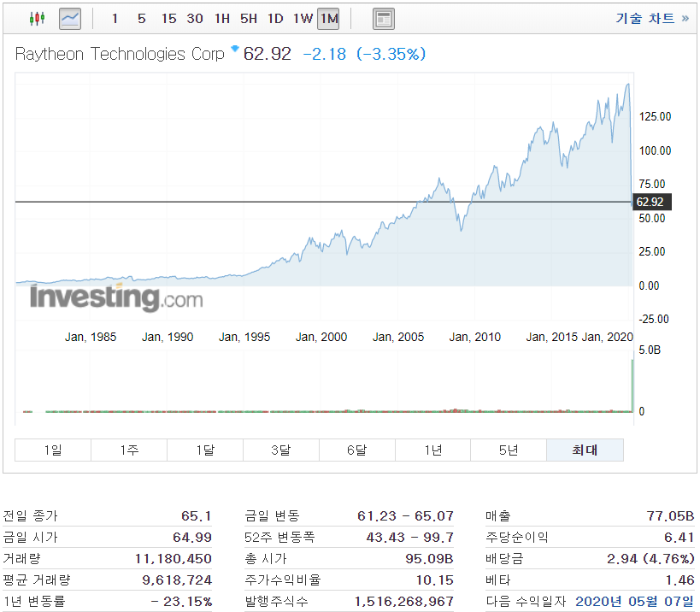Image resolution: width=700 pixels, height=612 pixels.
Task: Show the 1년 time range
Action: [432, 450]
